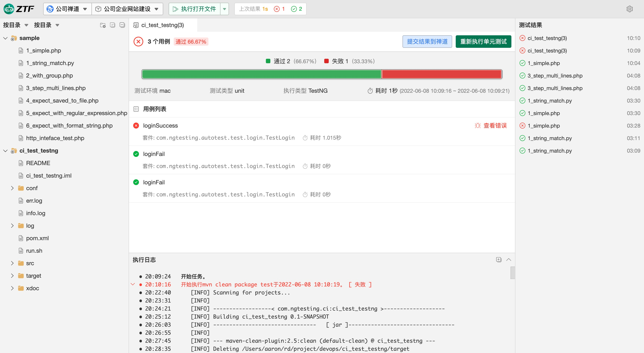Click the ZTF robot logo

click(x=9, y=9)
